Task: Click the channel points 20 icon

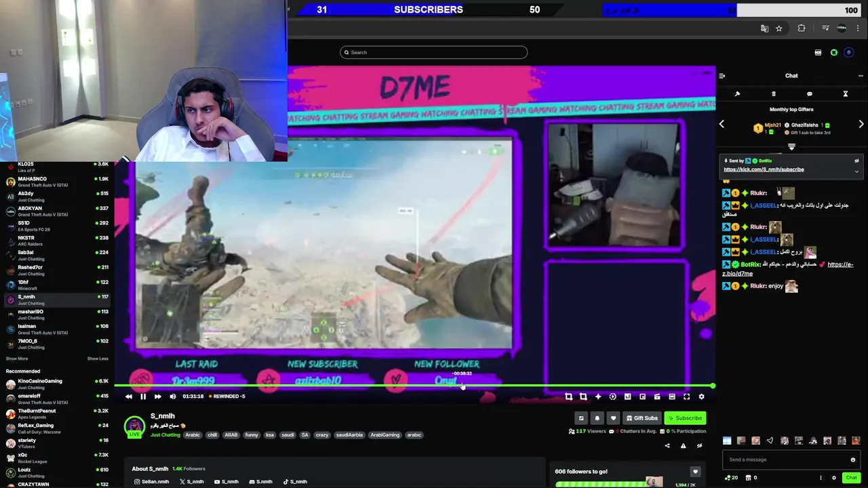Action: pos(731,478)
